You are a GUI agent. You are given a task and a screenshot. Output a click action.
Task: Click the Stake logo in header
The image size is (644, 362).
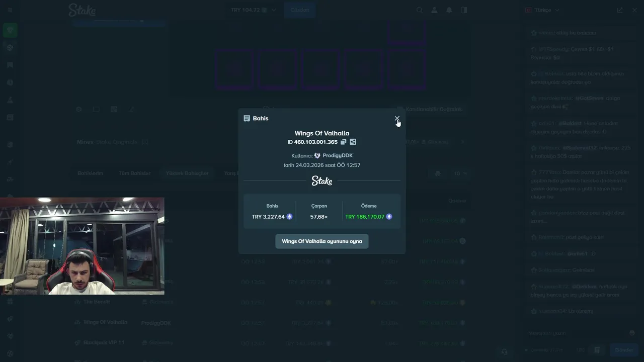click(82, 10)
